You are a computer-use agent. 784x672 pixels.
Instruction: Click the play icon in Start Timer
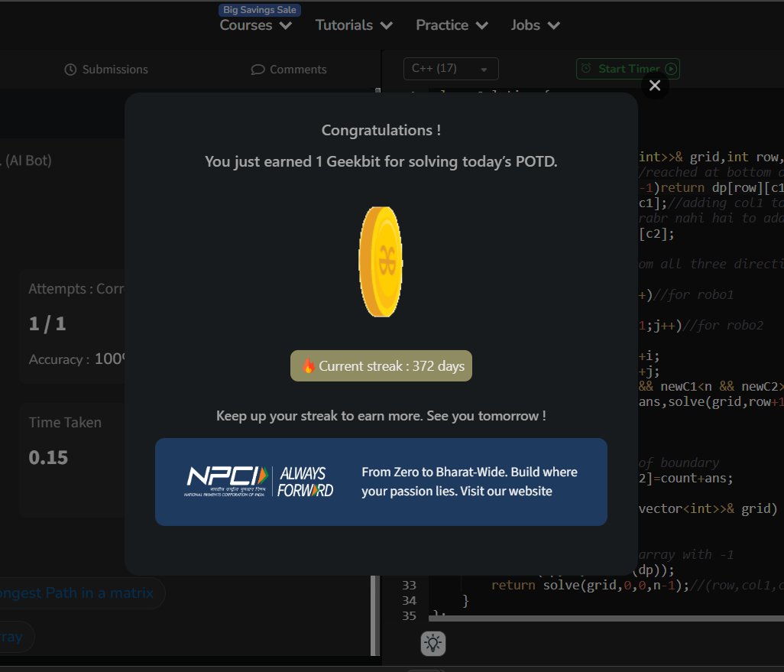coord(671,69)
